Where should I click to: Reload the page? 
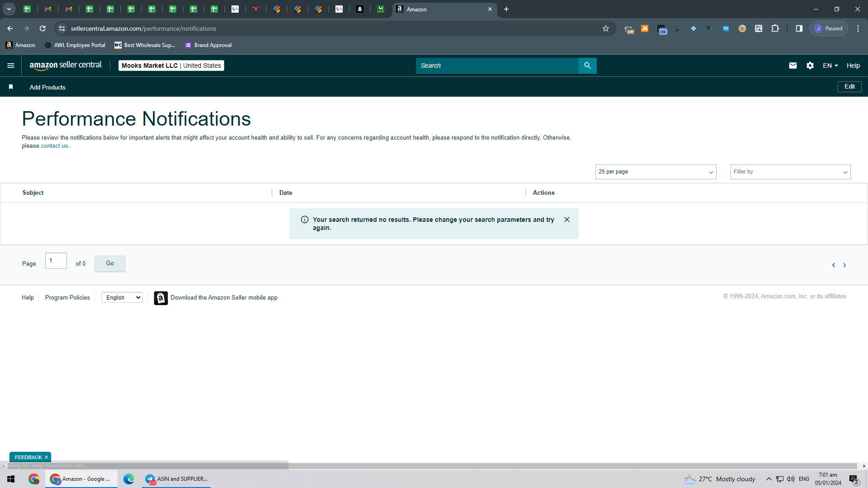42,28
